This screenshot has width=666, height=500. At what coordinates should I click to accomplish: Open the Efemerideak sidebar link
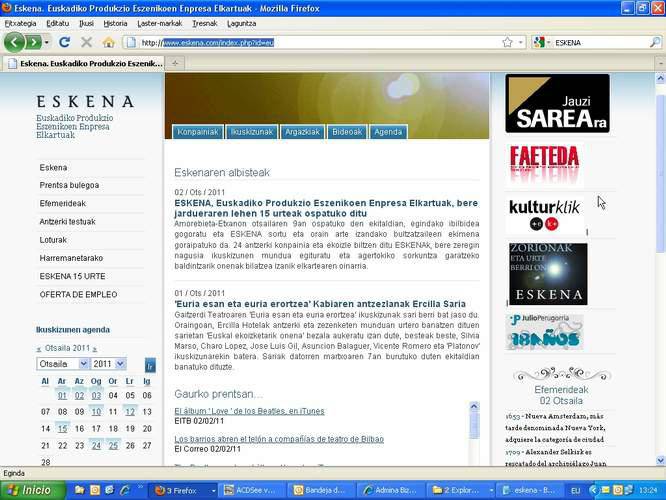(62, 203)
